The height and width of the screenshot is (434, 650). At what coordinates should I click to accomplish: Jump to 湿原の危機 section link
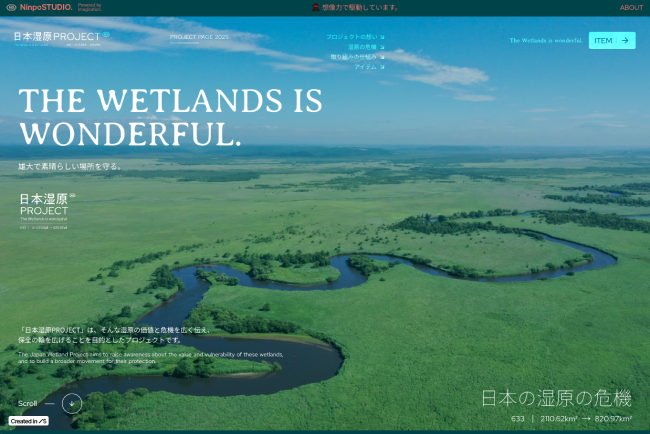click(x=361, y=47)
